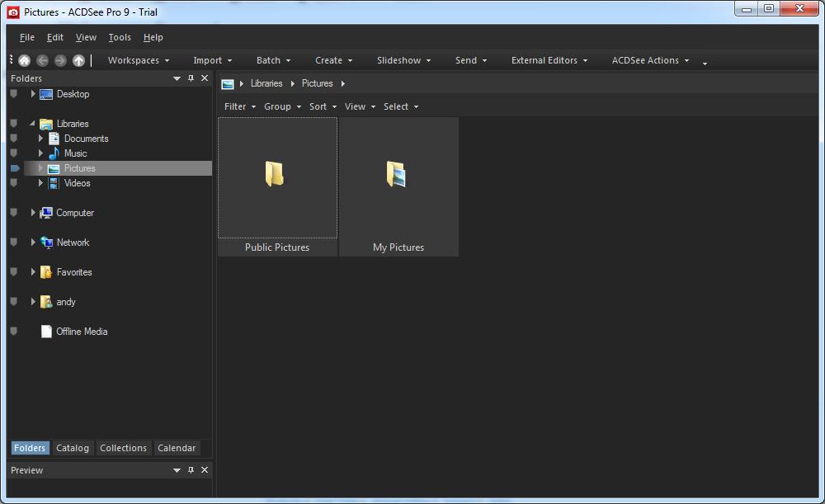The height and width of the screenshot is (504, 825).
Task: Open the Slideshow dropdown button
Action: click(x=403, y=59)
